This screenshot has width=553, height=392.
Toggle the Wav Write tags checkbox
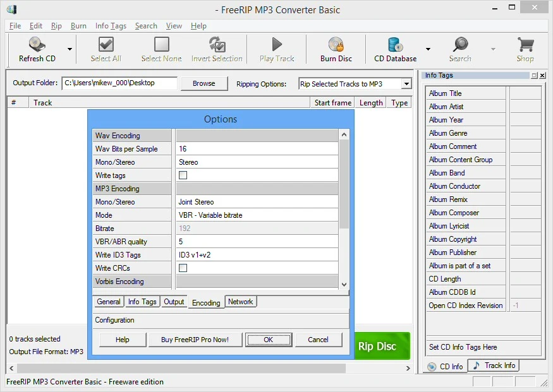pos(183,175)
